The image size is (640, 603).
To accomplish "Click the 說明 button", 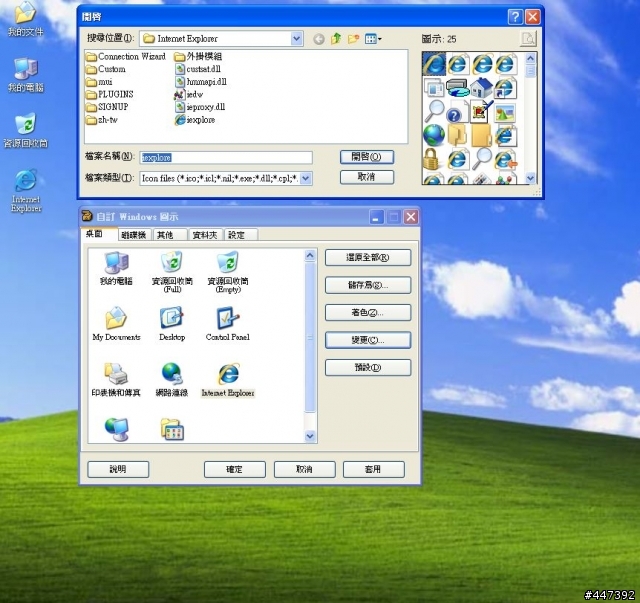I will pos(118,469).
